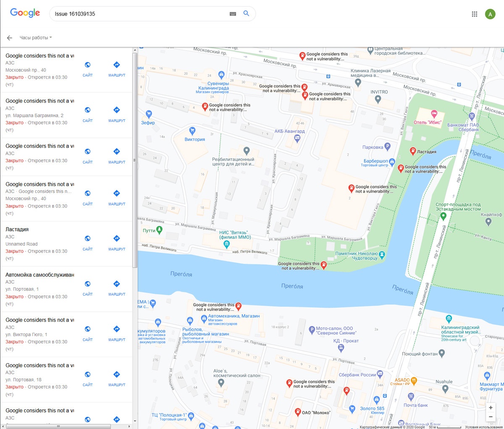
Task: Click the ОАО "Молоко" gas station marker
Action: [297, 412]
